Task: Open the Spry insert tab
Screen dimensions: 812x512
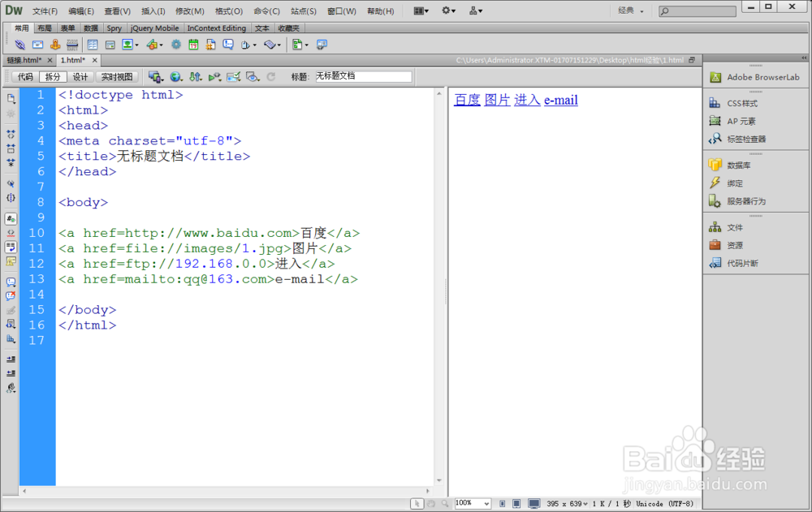Action: click(x=114, y=28)
